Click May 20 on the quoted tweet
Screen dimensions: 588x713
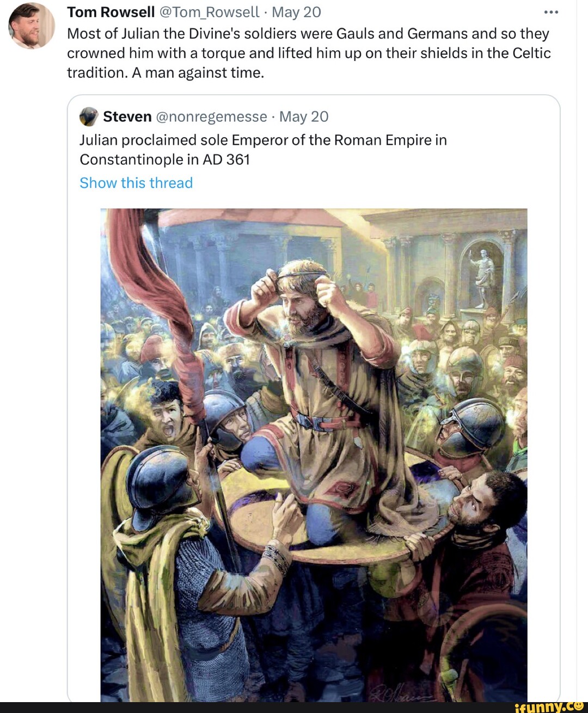(x=303, y=115)
